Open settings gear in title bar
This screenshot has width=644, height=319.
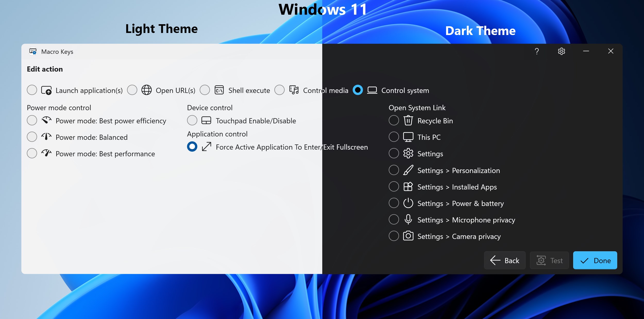(562, 51)
